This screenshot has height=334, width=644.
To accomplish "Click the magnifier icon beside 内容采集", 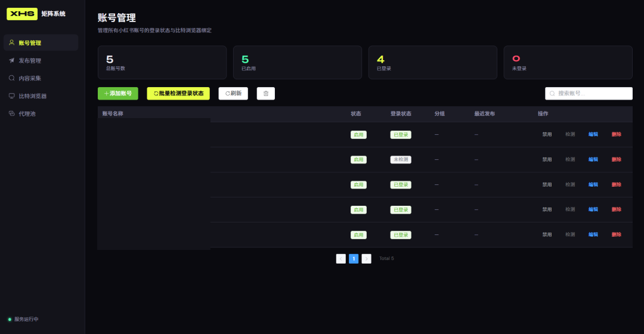I will pyautogui.click(x=11, y=78).
